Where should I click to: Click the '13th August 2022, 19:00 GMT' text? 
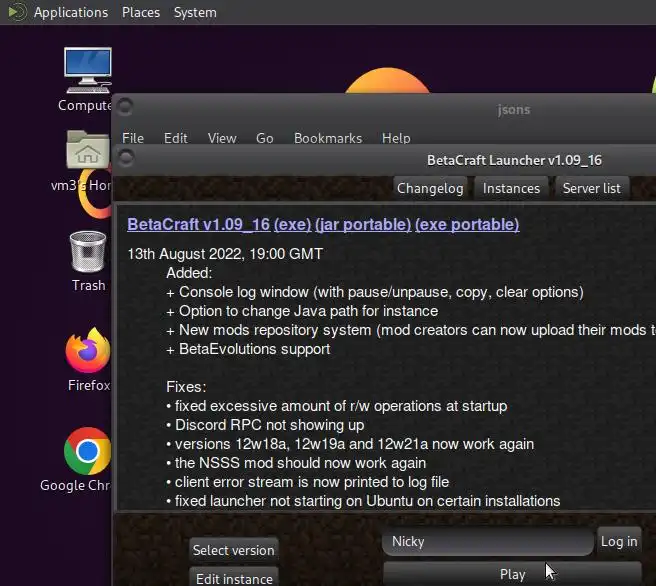(x=225, y=254)
